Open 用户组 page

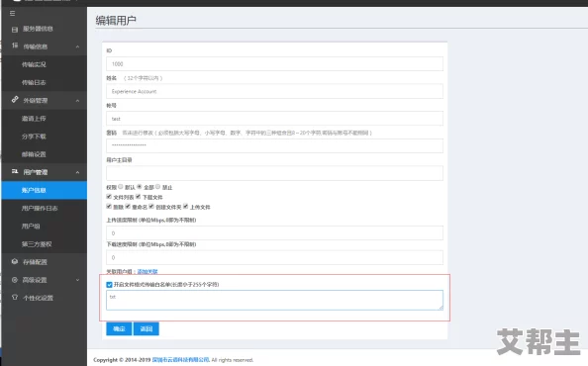pos(45,227)
